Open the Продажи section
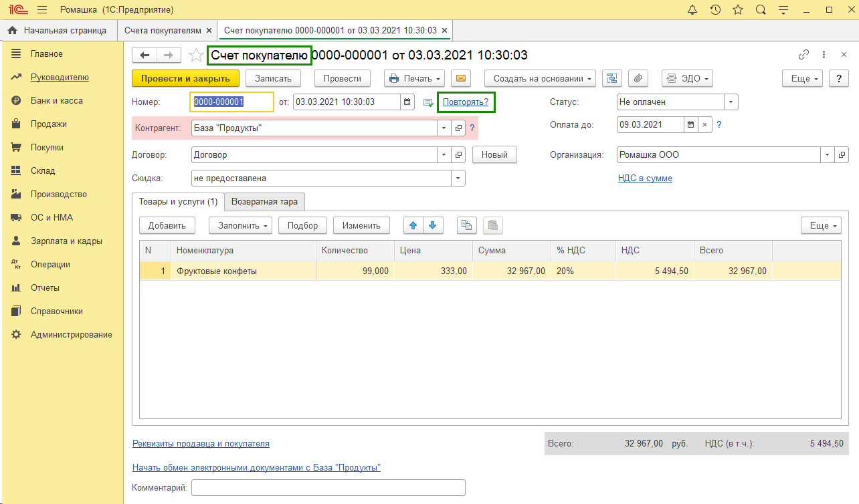Viewport: 859px width, 504px height. tap(49, 124)
